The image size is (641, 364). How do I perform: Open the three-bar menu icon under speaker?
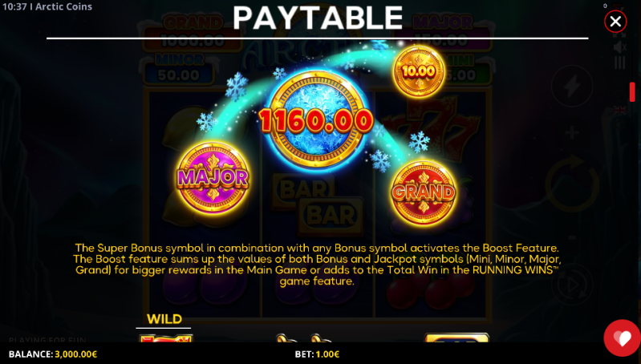(620, 63)
